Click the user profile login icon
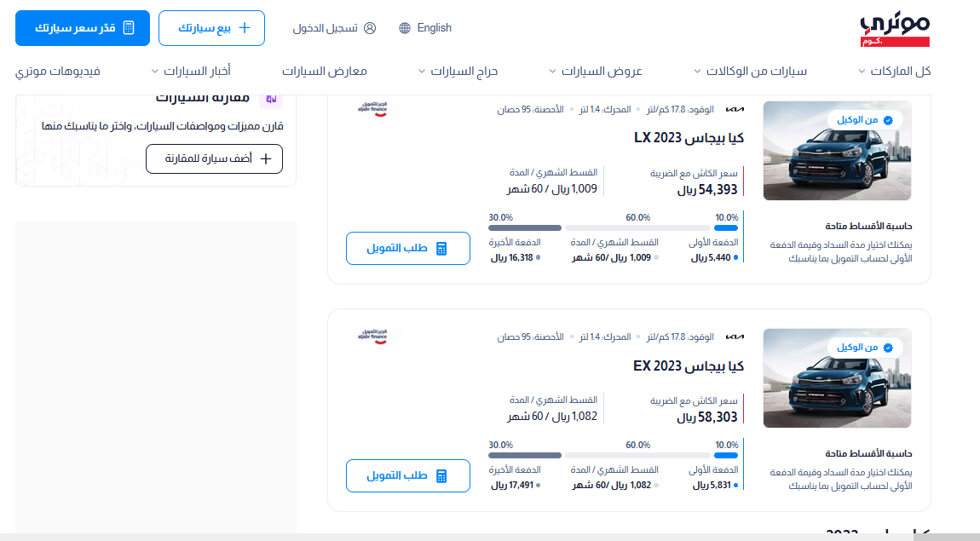Image resolution: width=980 pixels, height=541 pixels. coord(370,28)
